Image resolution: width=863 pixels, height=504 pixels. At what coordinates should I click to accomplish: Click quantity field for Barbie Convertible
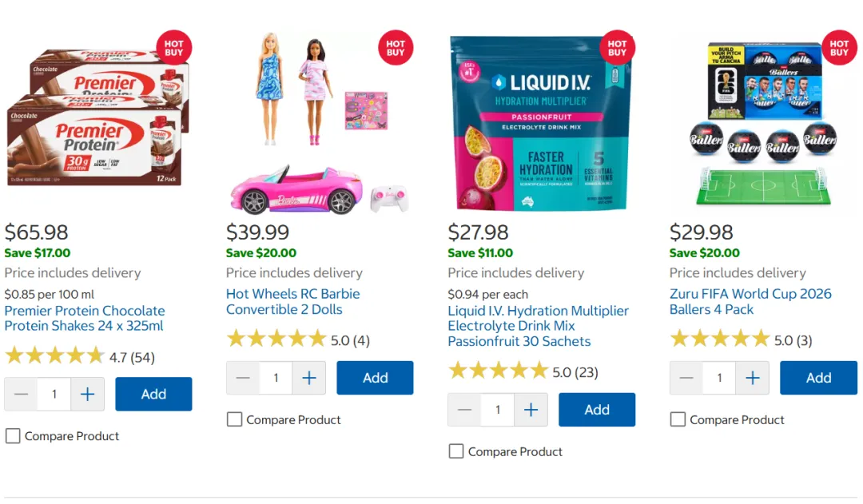point(276,378)
